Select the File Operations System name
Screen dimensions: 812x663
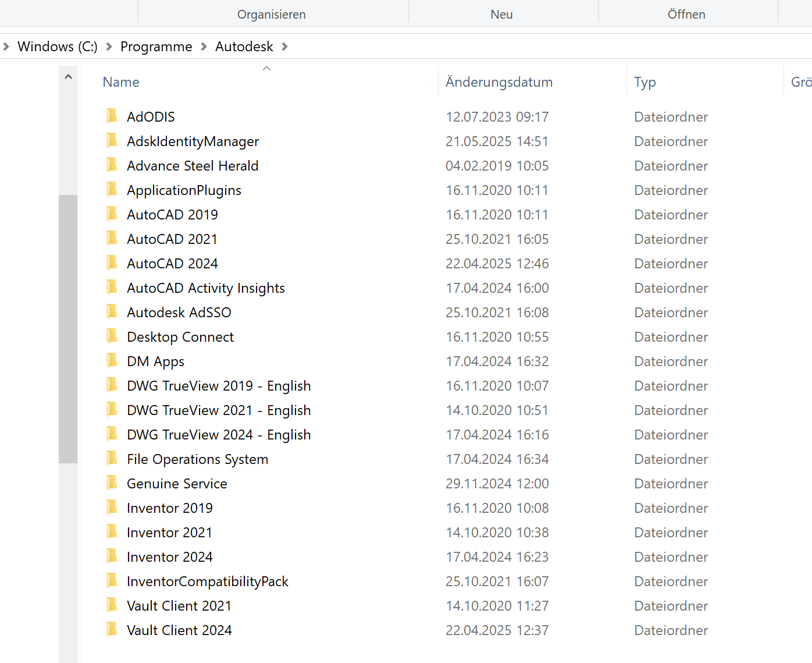[x=198, y=459]
